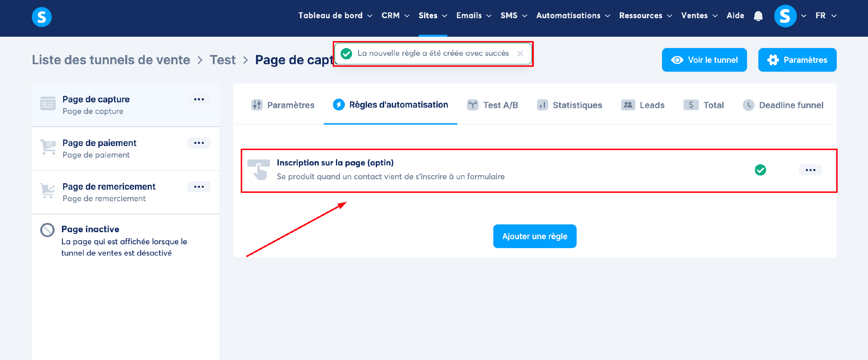The image size is (868, 360).
Task: Open the Deadline funnel tab
Action: [x=783, y=105]
